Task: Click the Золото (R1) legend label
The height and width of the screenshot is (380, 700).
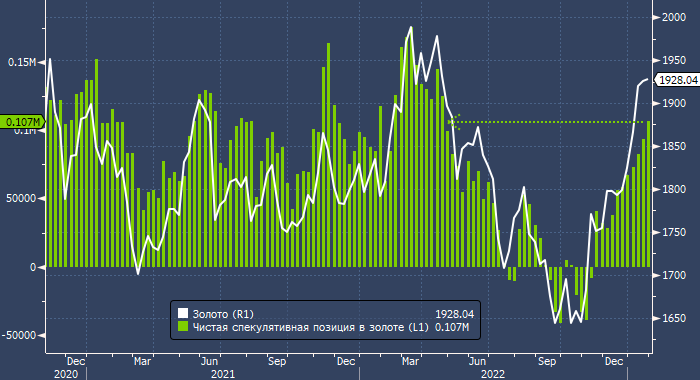Action: pos(223,314)
